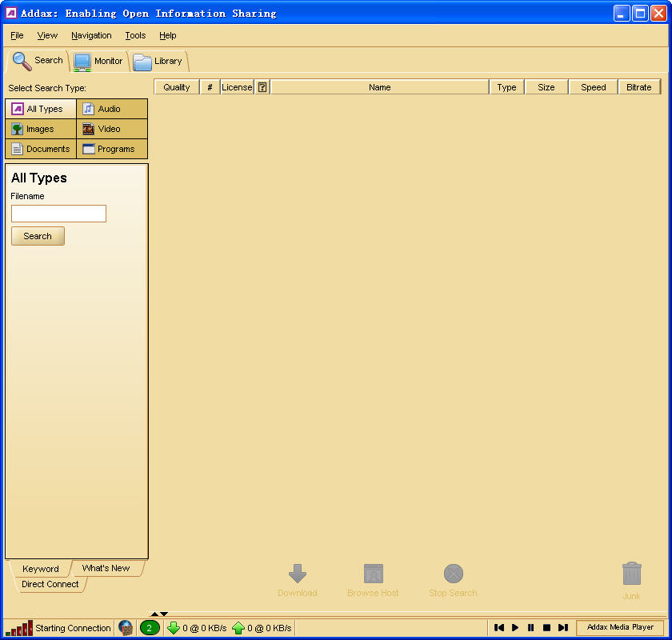The height and width of the screenshot is (640, 672).
Task: Click the green download speed arrow icon
Action: (174, 628)
